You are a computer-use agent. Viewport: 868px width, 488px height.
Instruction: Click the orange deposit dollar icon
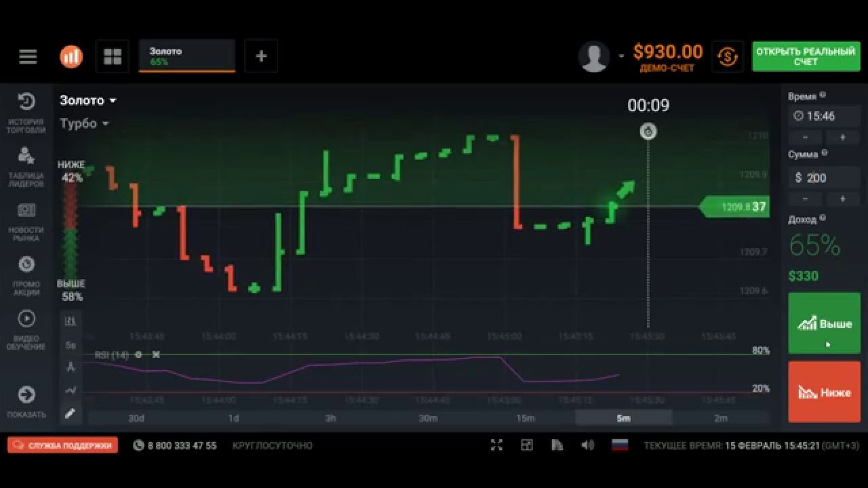[728, 56]
